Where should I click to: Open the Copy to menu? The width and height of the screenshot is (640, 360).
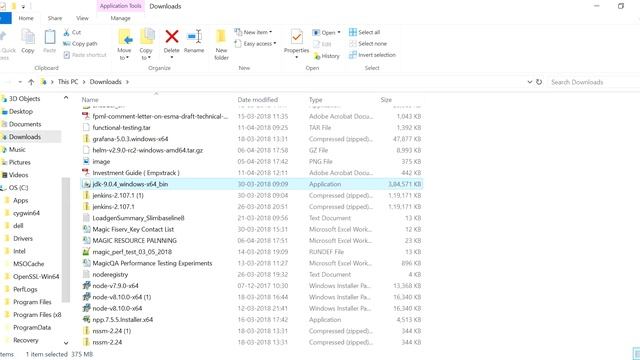(x=146, y=45)
